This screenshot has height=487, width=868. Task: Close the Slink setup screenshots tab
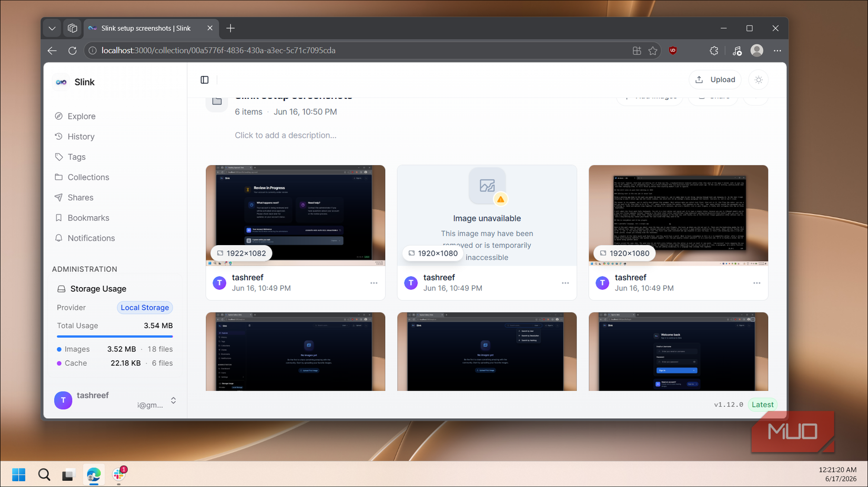point(210,28)
